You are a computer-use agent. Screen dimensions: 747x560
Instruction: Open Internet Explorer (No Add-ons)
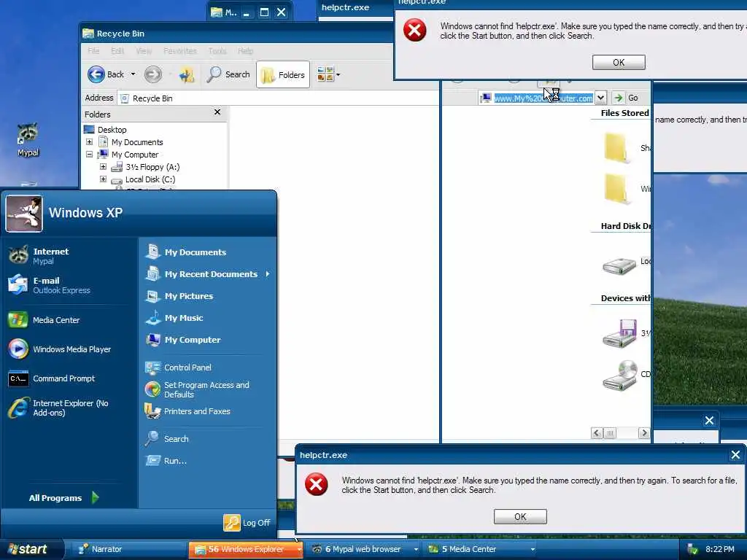(69, 408)
